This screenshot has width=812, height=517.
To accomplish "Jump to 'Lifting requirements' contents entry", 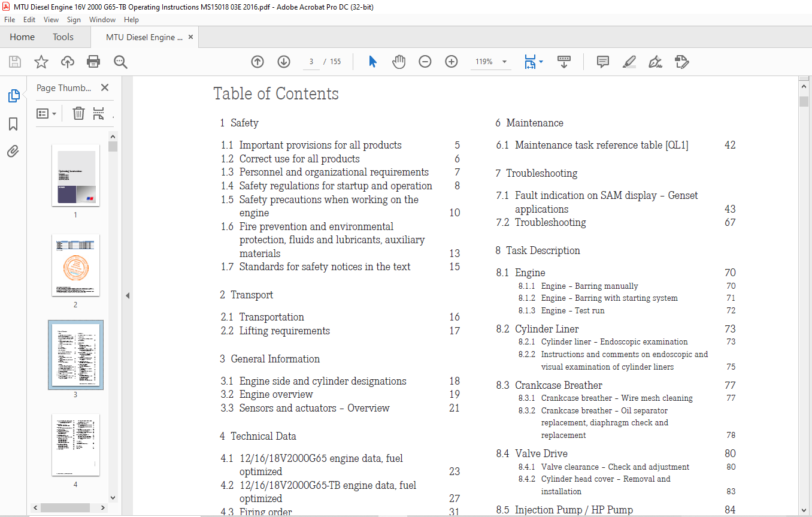I will pyautogui.click(x=284, y=331).
